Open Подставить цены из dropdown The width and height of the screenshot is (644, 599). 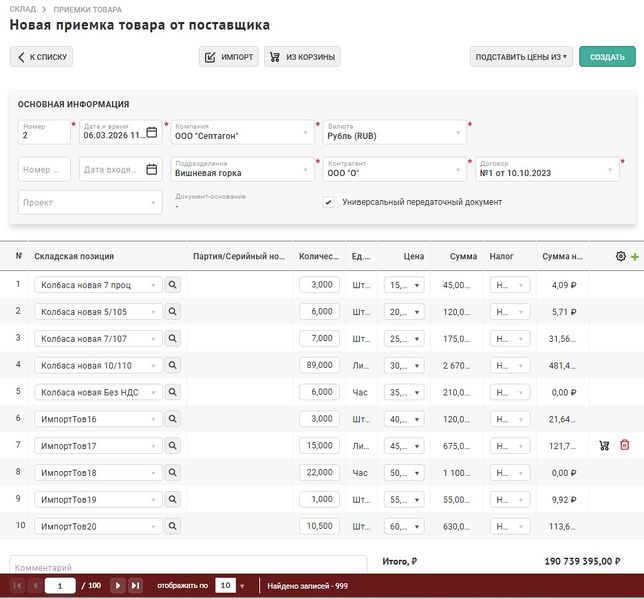pos(521,57)
